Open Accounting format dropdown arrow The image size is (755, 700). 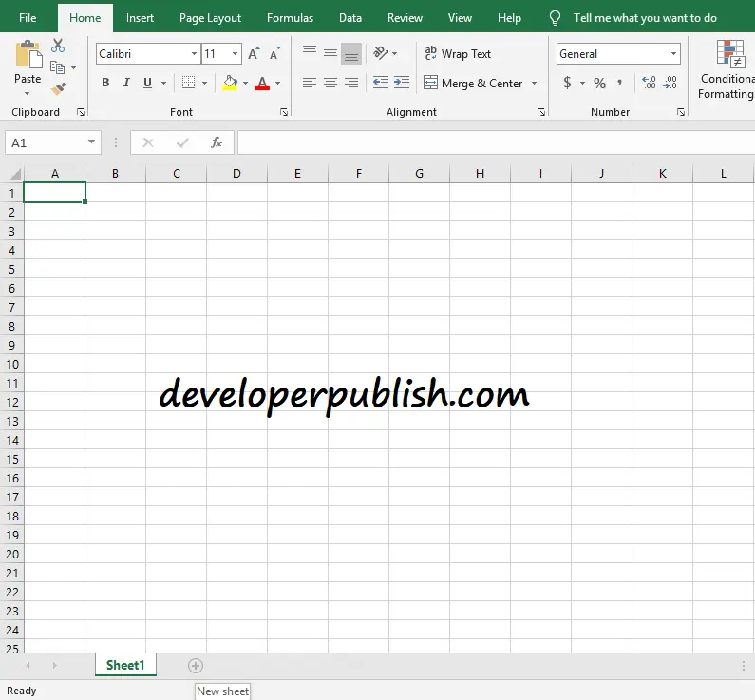click(x=582, y=83)
